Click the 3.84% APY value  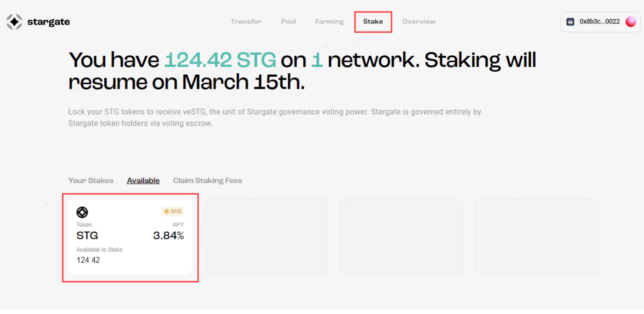[x=168, y=235]
